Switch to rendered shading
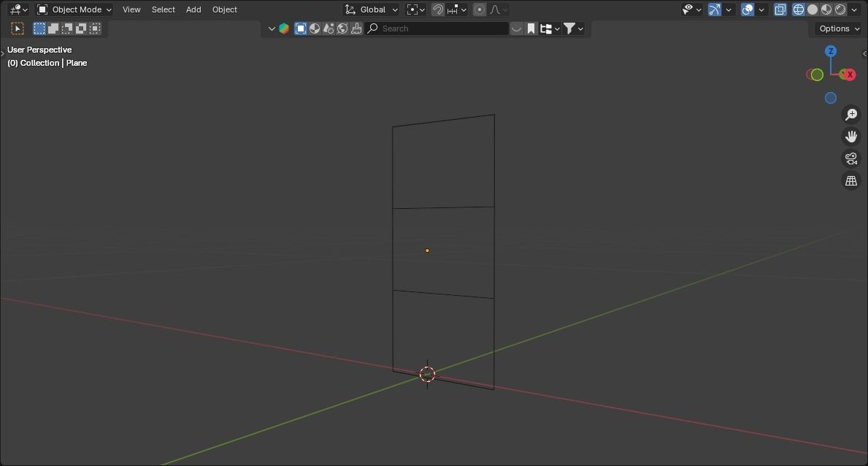The width and height of the screenshot is (868, 466). point(840,9)
